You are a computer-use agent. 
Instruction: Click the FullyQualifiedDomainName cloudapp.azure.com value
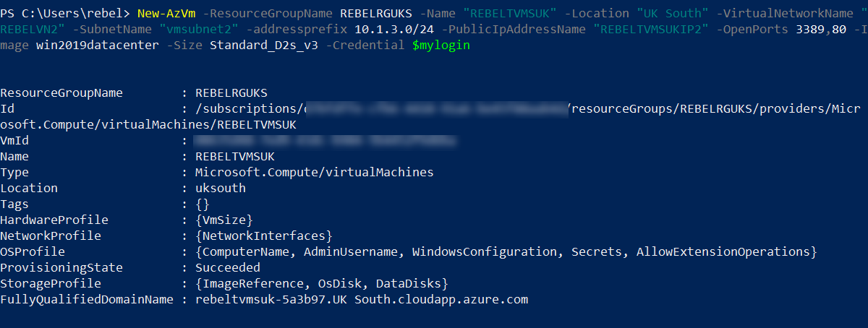362,299
